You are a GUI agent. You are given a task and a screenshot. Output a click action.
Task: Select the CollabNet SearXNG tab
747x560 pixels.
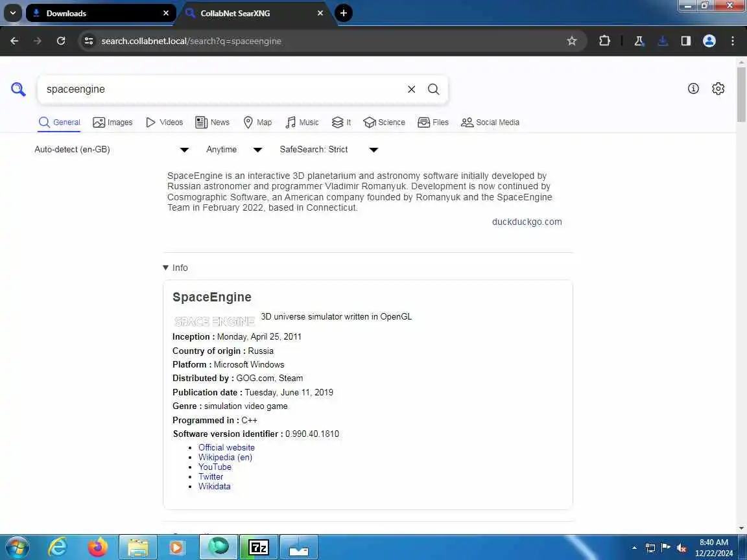pyautogui.click(x=255, y=13)
